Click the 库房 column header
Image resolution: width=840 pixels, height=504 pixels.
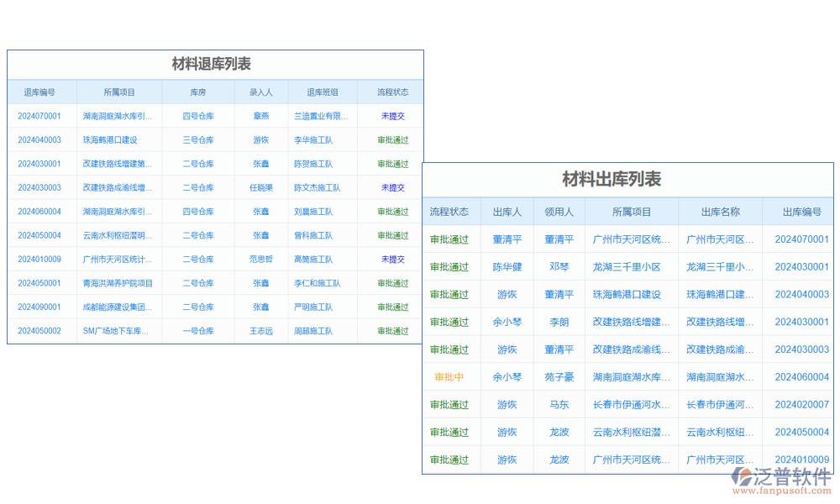tap(197, 92)
